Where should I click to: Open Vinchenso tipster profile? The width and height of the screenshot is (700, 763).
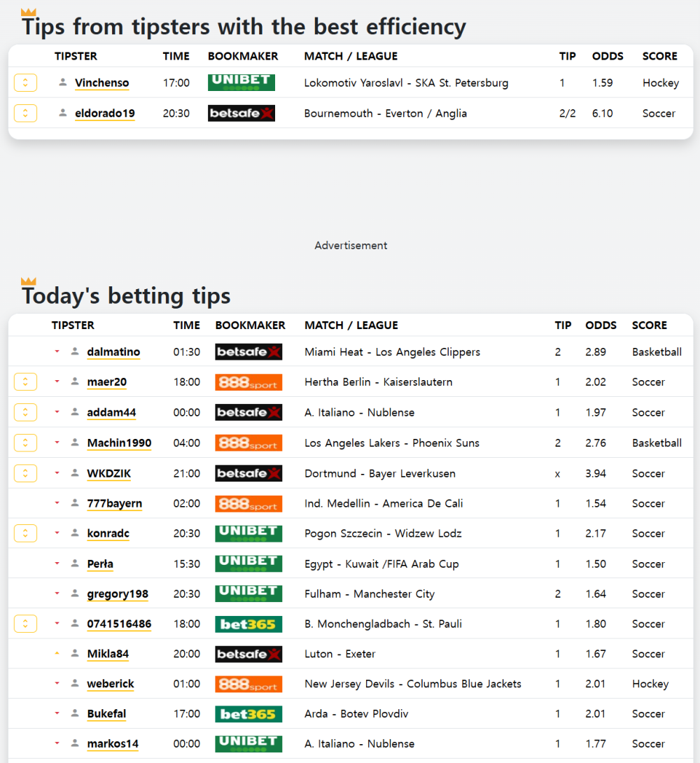[101, 83]
